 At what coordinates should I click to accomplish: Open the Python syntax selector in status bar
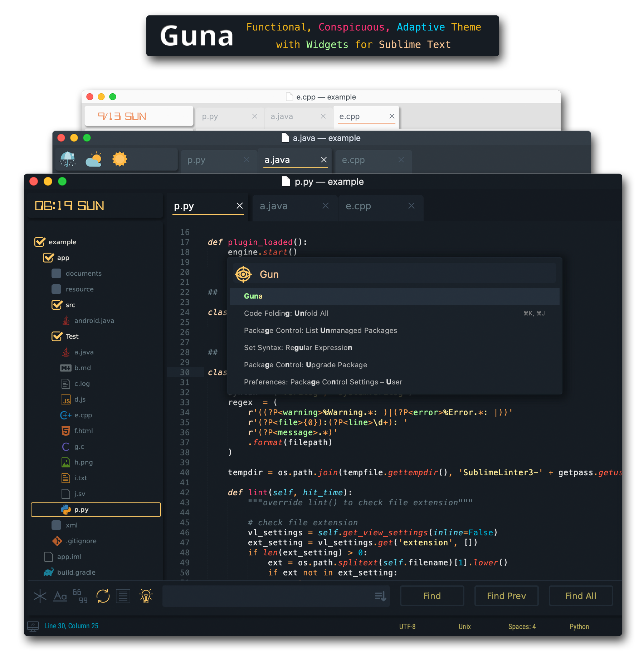click(579, 627)
